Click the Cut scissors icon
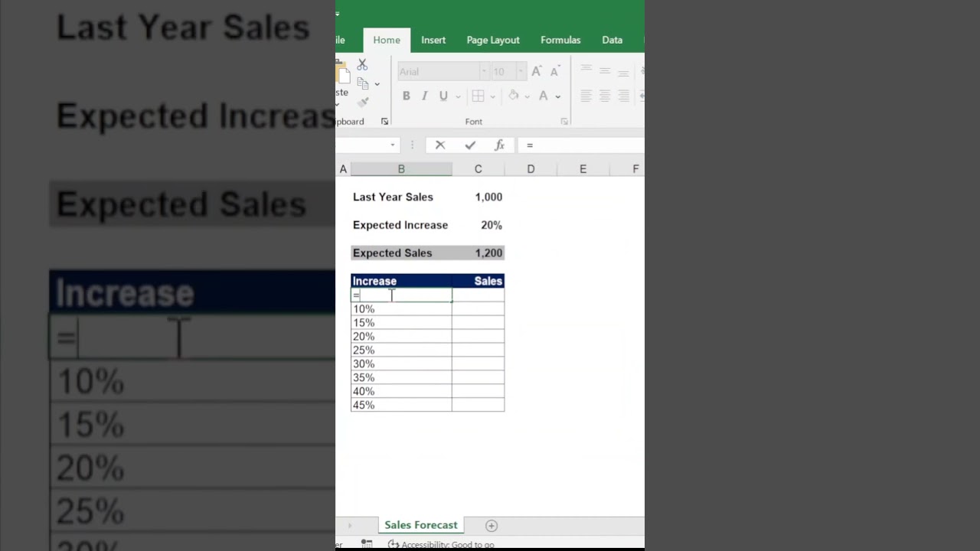Screen dimensions: 980x551 pyautogui.click(x=362, y=65)
